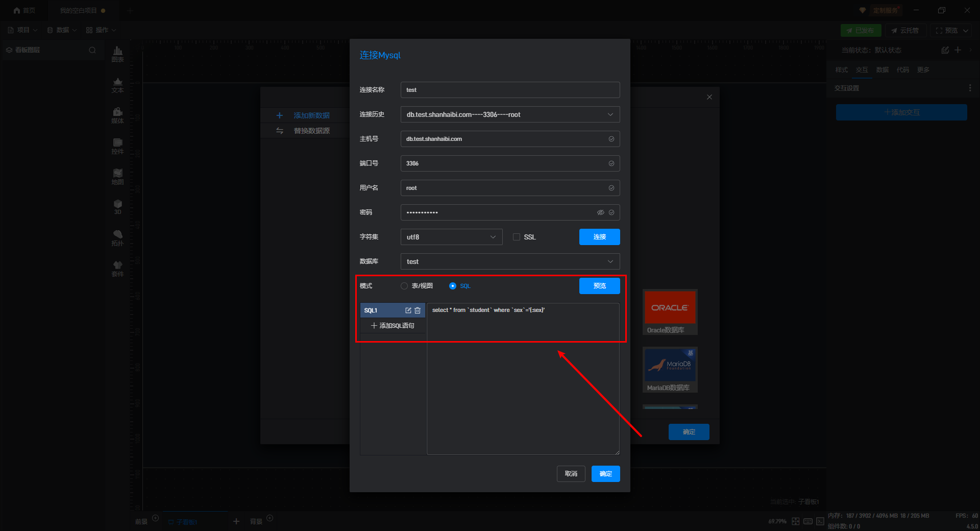This screenshot has width=980, height=531.
Task: Open the 项目 menu
Action: pos(22,30)
